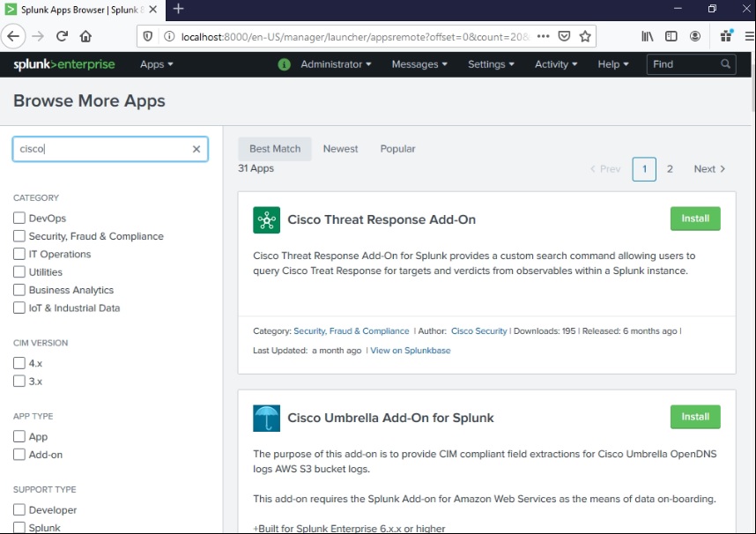The height and width of the screenshot is (534, 756).
Task: Open the Activity dropdown
Action: tap(555, 64)
